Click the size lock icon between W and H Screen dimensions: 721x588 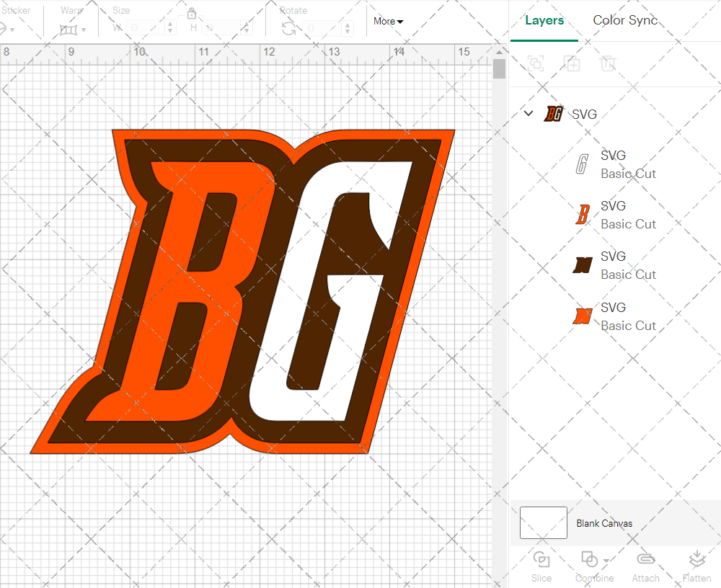click(192, 14)
